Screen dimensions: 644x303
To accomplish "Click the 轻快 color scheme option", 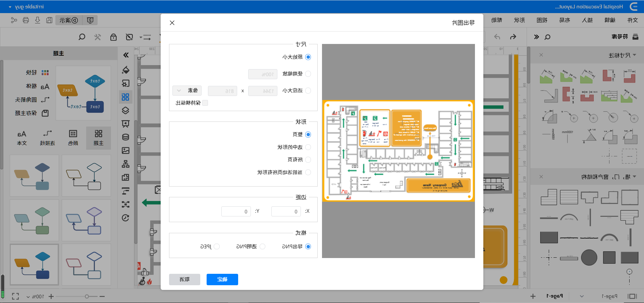I will pos(38,72).
